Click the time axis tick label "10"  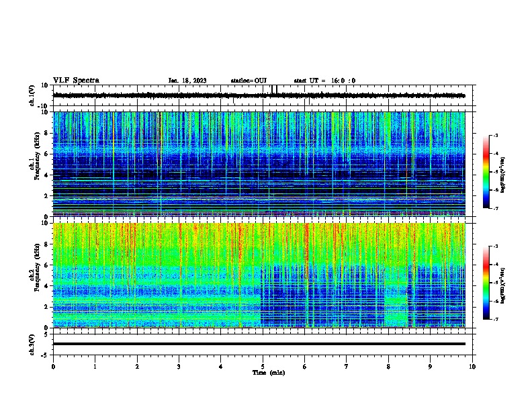click(472, 367)
